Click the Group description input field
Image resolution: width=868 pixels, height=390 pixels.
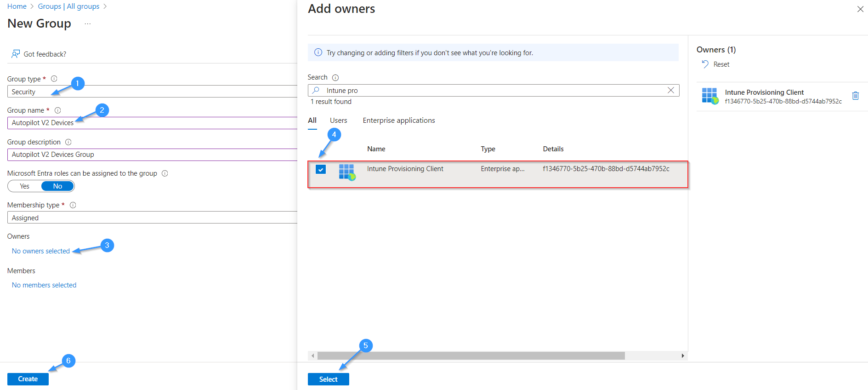[152, 155]
